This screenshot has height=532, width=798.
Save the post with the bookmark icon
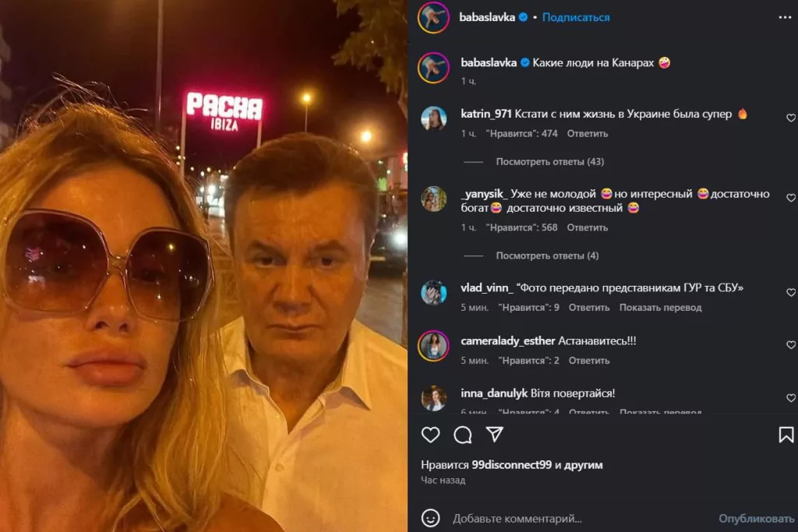click(788, 435)
